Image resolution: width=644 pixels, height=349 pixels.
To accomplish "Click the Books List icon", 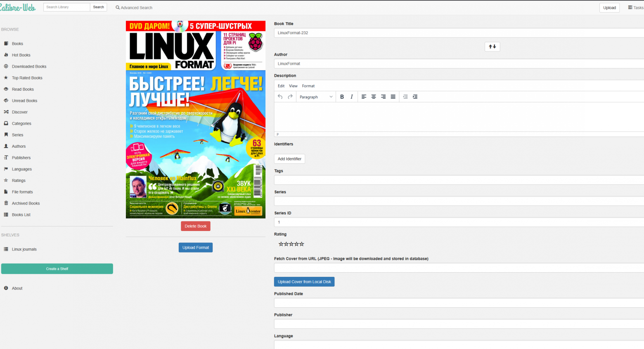I will 6,215.
